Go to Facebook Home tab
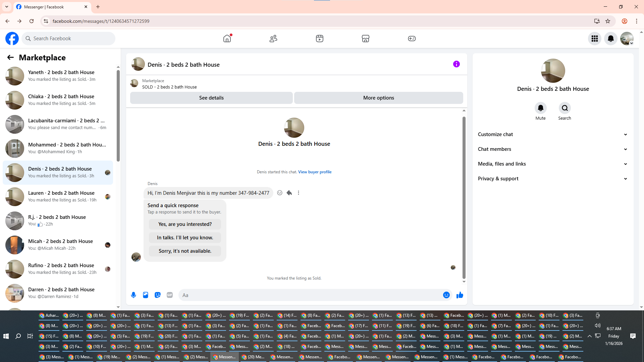 [x=227, y=39]
